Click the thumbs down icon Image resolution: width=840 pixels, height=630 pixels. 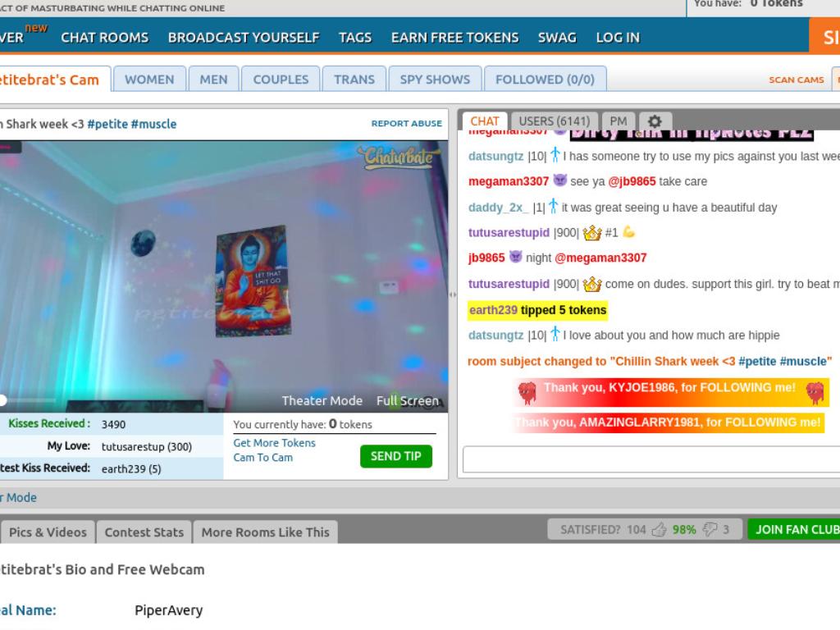[x=710, y=530]
